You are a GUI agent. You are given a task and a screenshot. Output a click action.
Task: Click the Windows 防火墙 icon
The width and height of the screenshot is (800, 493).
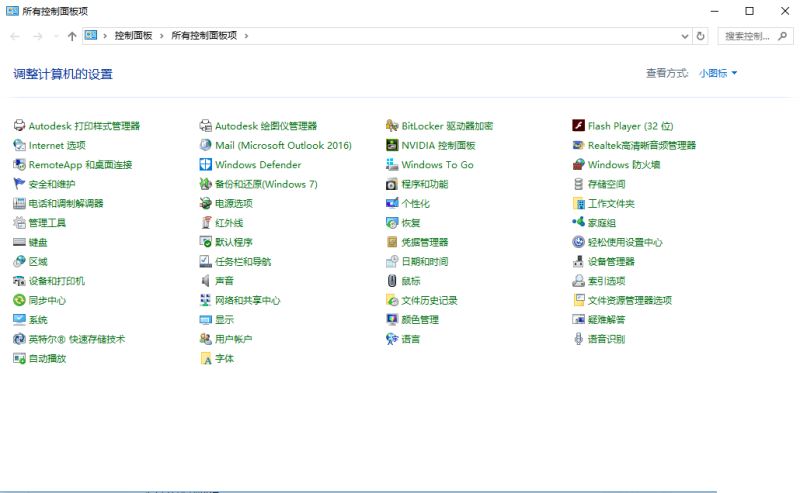[x=578, y=164]
